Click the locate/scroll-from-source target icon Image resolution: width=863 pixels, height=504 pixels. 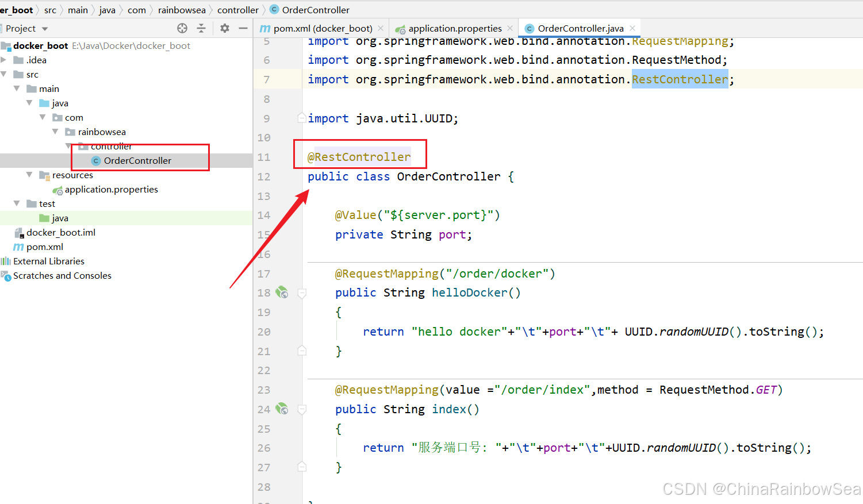[182, 28]
